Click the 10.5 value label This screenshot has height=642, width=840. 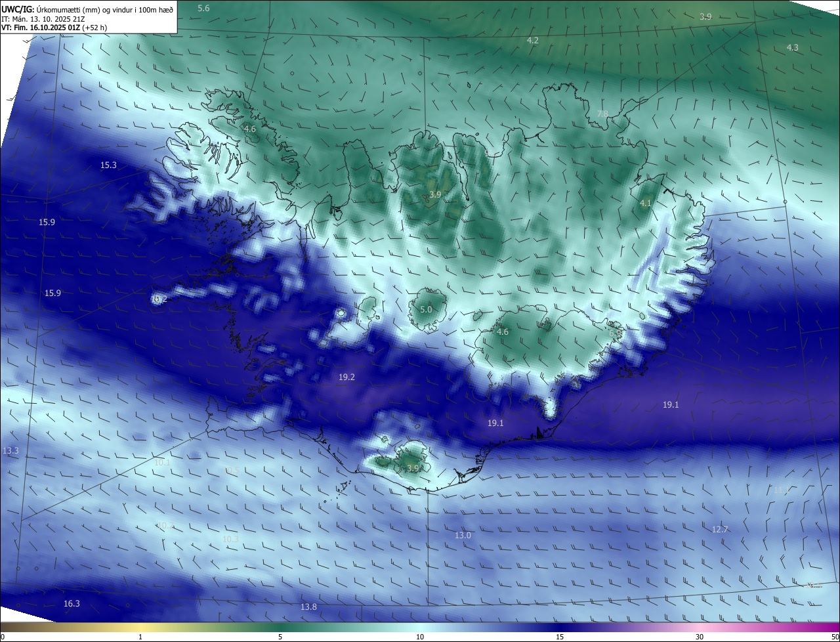click(x=232, y=471)
